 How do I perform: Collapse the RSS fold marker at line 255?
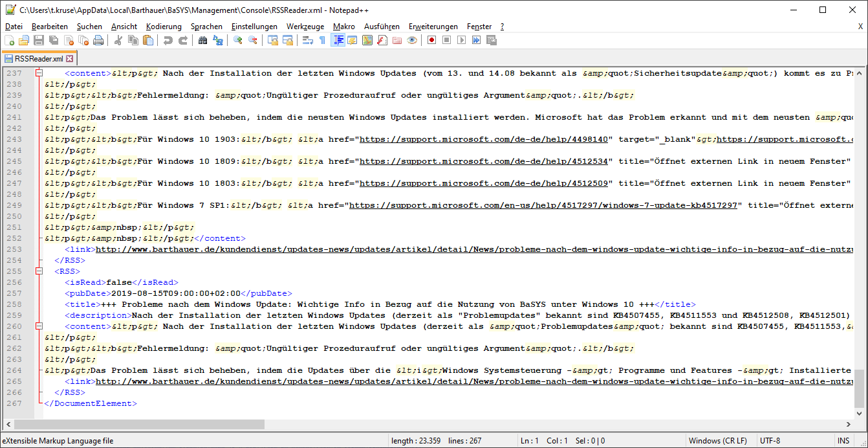point(39,271)
